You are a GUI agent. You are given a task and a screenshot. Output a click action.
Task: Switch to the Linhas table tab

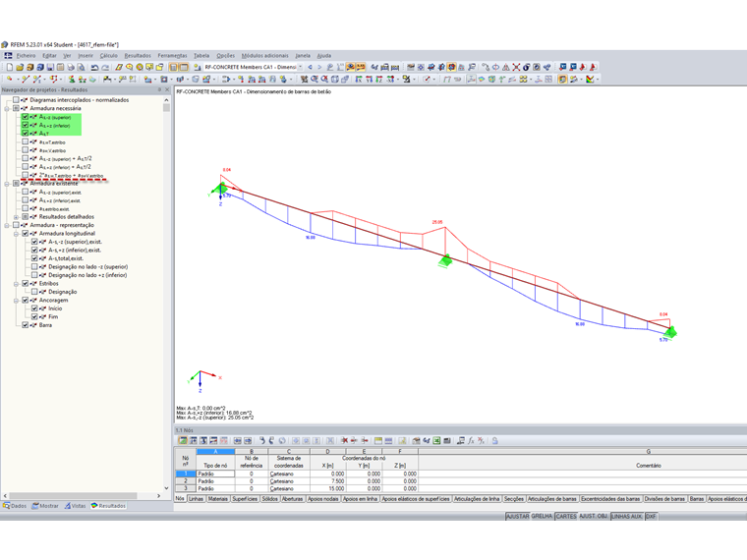tap(196, 499)
